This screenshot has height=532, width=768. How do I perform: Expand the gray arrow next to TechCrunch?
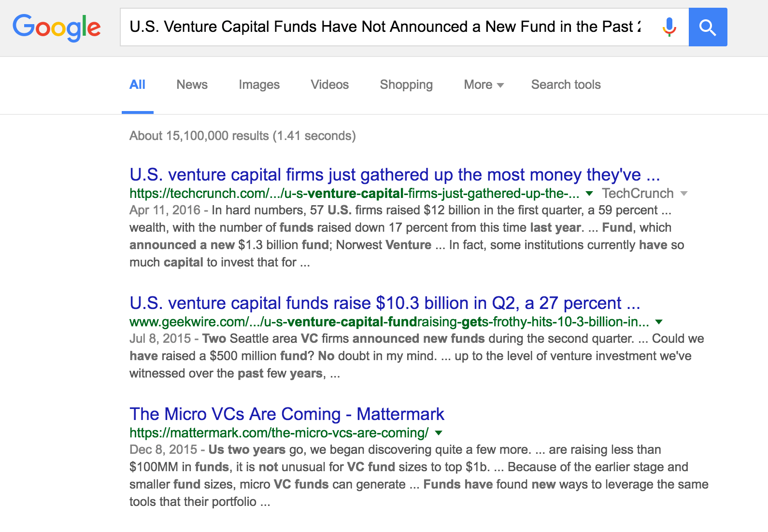pos(684,194)
